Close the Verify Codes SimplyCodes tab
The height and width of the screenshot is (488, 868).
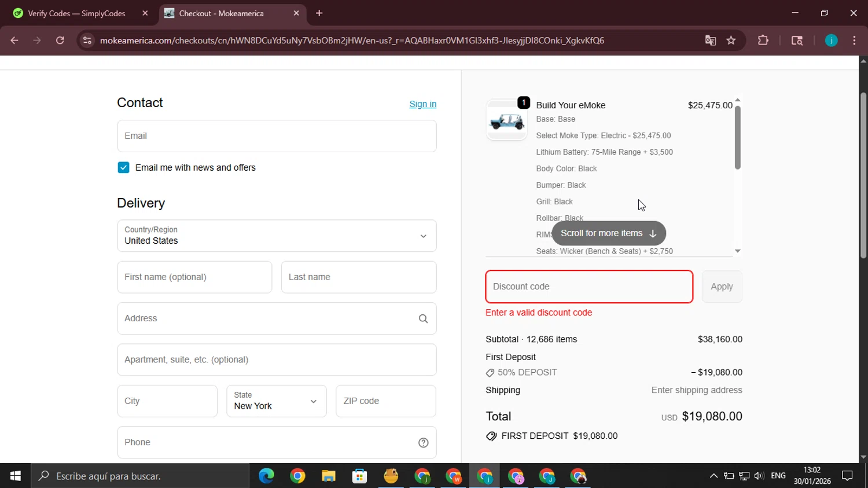145,13
